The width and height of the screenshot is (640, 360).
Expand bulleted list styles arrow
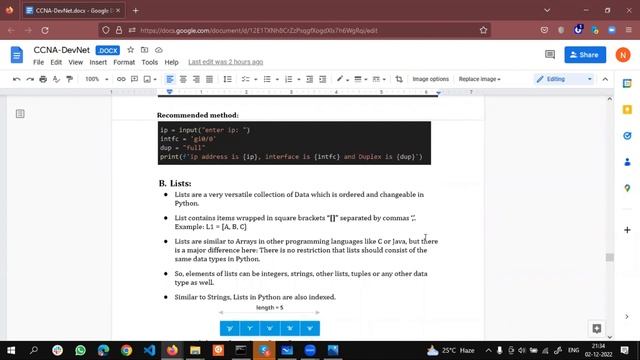pos(277,80)
